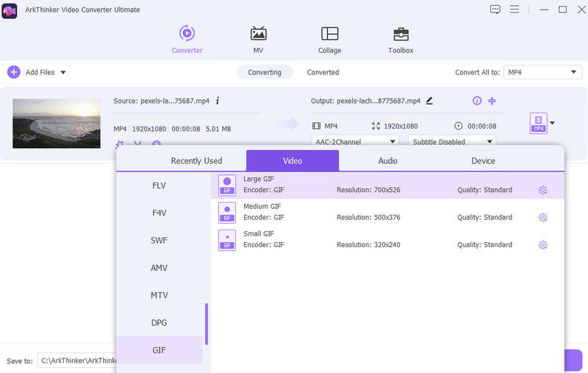This screenshot has width=588, height=373.
Task: Select the Small GIF preset name
Action: tap(259, 234)
